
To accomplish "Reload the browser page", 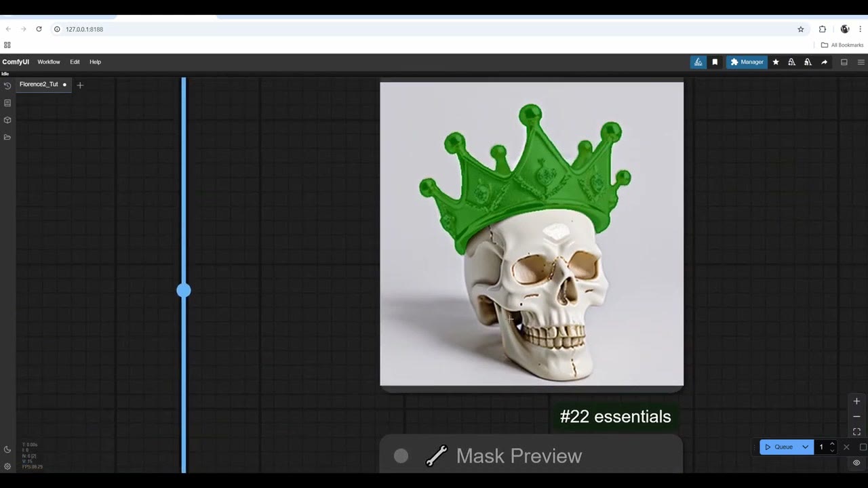I will pos(39,29).
